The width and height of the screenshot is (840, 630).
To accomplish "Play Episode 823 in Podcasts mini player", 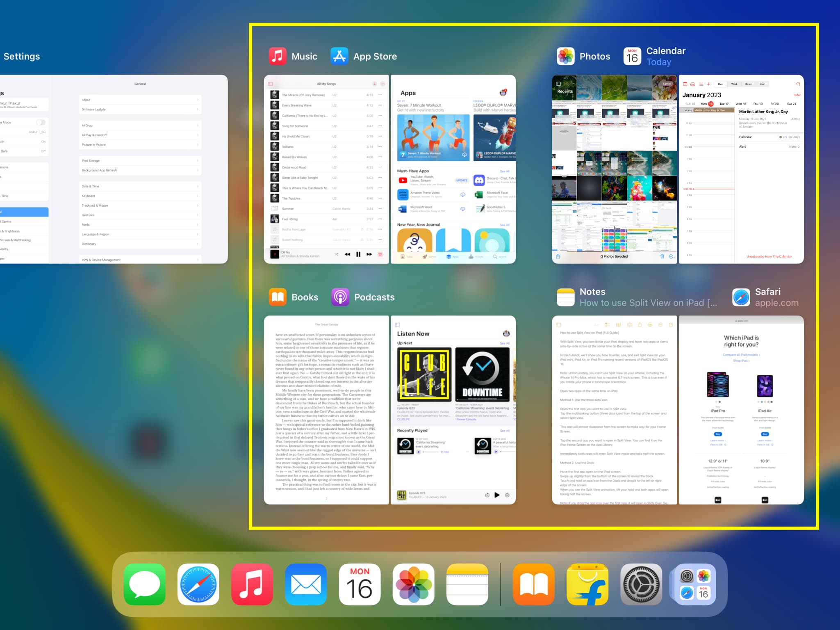I will click(x=497, y=495).
